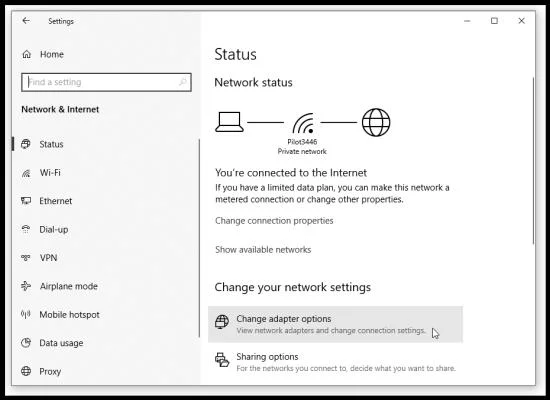The image size is (550, 400).
Task: Click the Dial-up phone icon in sidebar
Action: tap(26, 229)
